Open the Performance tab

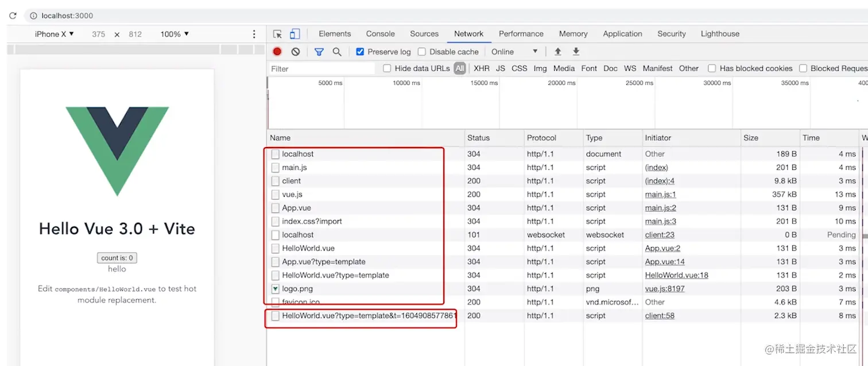click(x=521, y=34)
